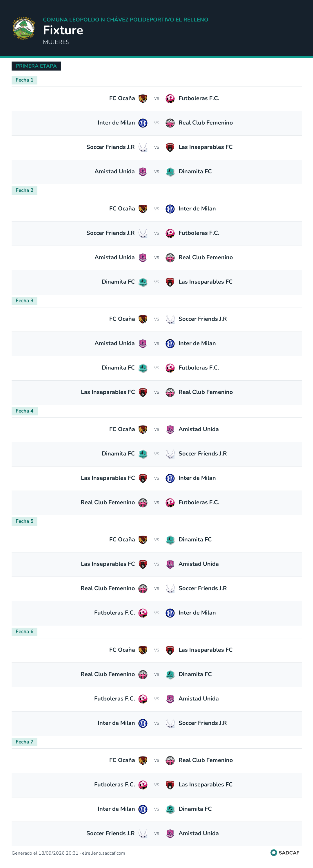Click Futboleras F.C. badge in Fecha 6

[x=143, y=699]
